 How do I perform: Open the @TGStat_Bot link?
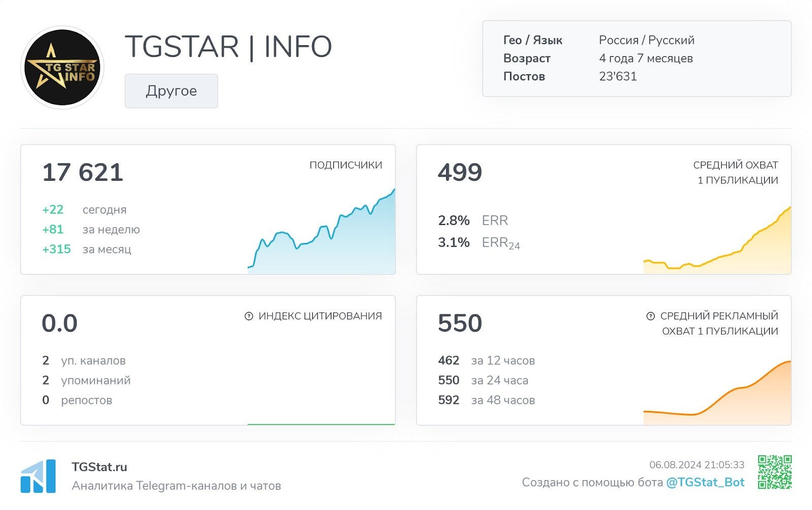tap(705, 482)
